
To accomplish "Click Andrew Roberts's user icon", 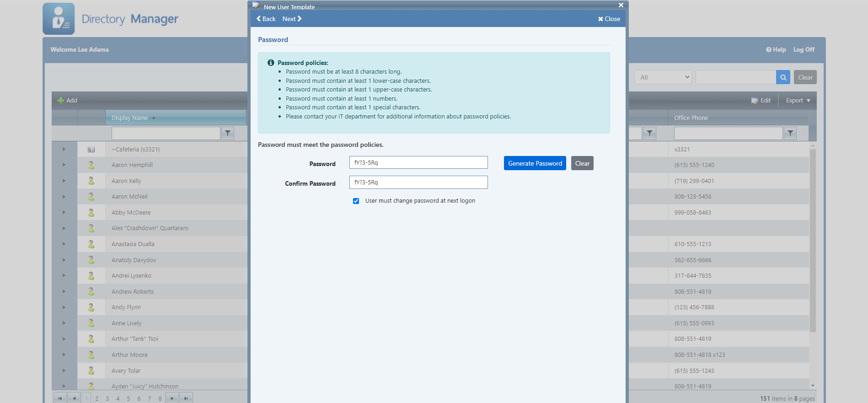I will coord(91,291).
